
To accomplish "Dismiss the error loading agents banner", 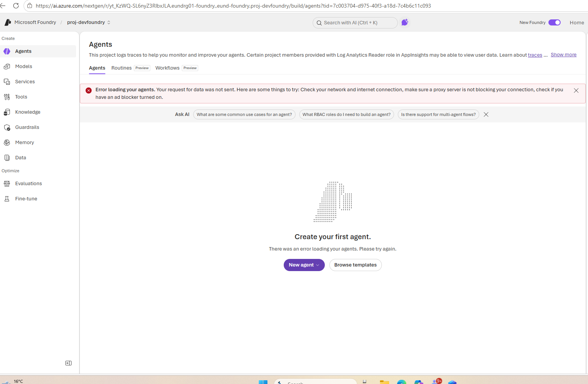I will (576, 90).
